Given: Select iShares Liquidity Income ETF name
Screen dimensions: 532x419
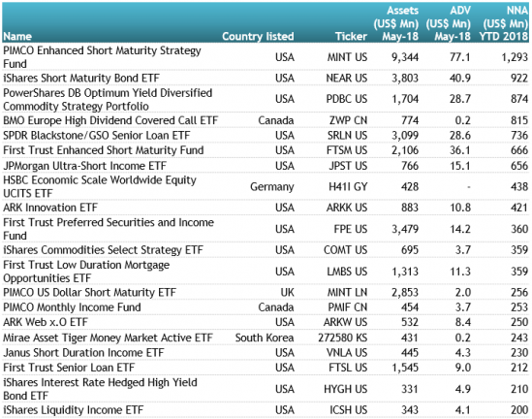Looking at the screenshot, I should pos(74,410).
